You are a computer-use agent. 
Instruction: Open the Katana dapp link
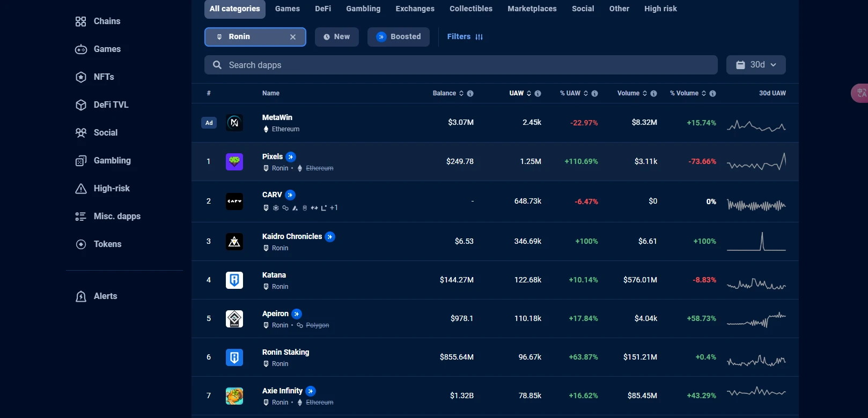(x=274, y=275)
